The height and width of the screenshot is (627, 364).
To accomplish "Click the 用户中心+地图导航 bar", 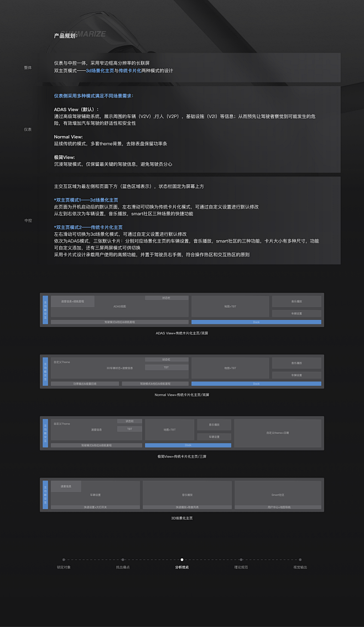I will click(x=278, y=507).
